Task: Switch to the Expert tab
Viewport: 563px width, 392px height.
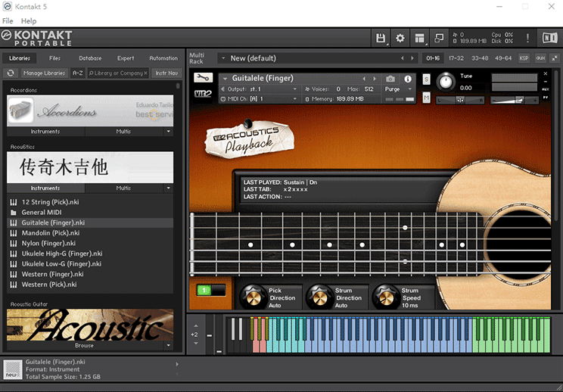Action: (x=126, y=58)
